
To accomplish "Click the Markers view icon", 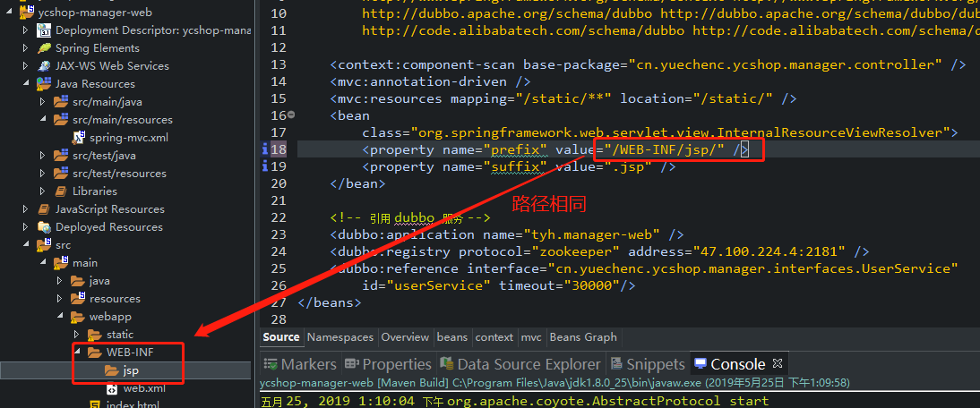I will pos(271,363).
